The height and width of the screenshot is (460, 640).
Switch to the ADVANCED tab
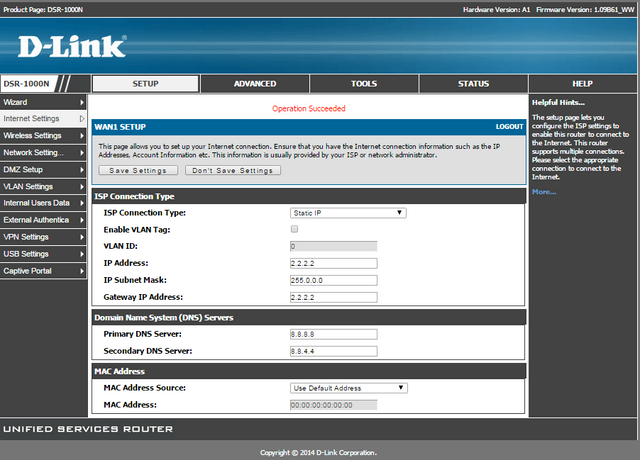(255, 84)
